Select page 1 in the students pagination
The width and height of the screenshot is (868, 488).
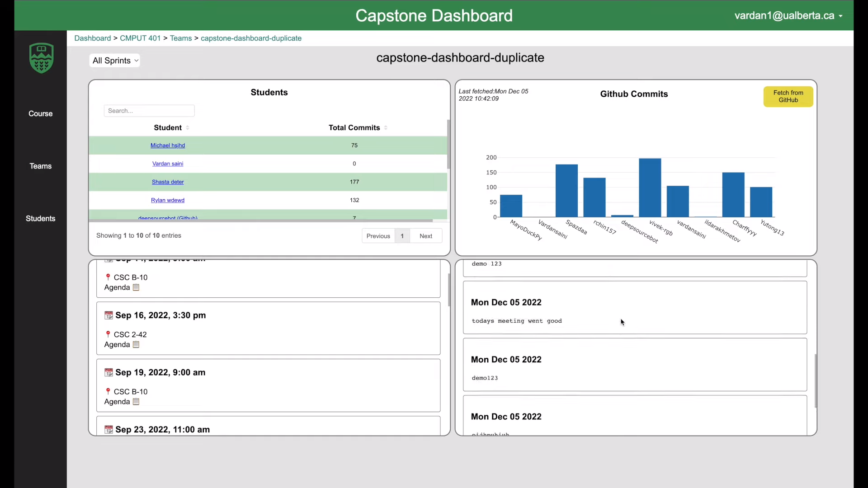[x=401, y=235]
